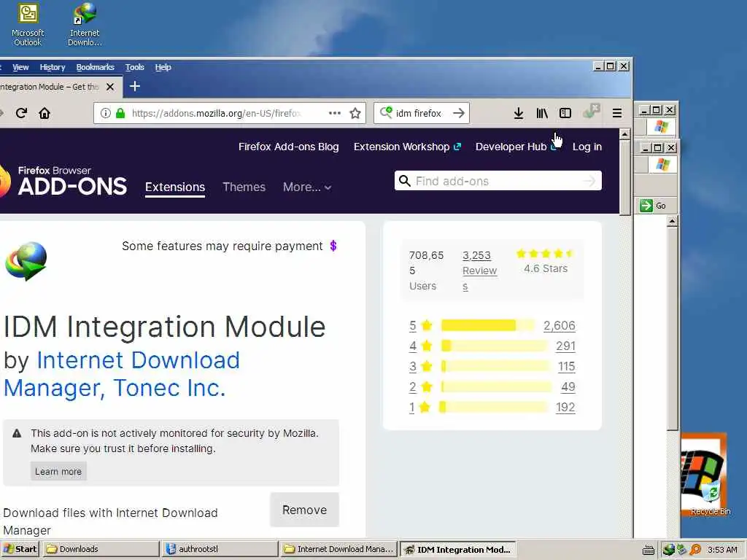Click the orange magnifier tray icon

pos(695,550)
